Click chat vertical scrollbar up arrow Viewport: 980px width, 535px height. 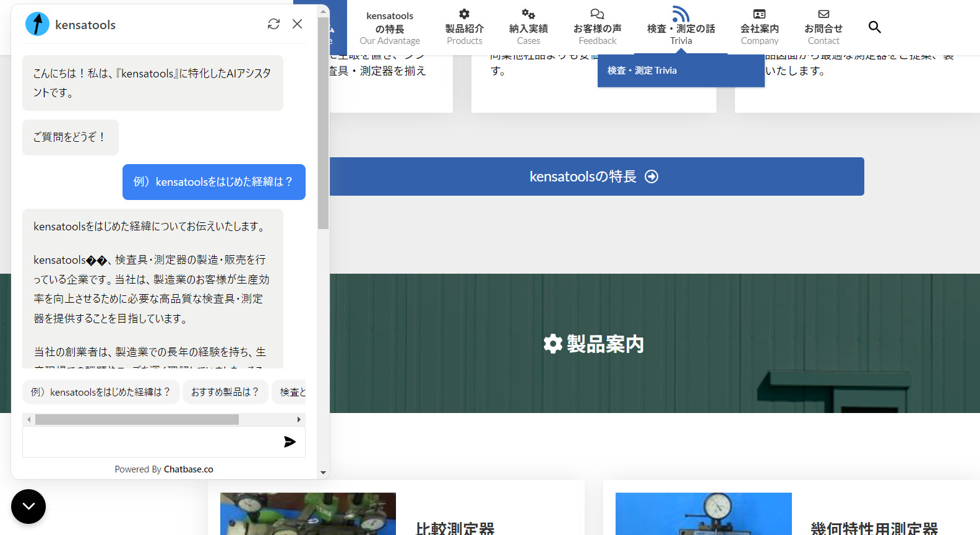pyautogui.click(x=323, y=11)
